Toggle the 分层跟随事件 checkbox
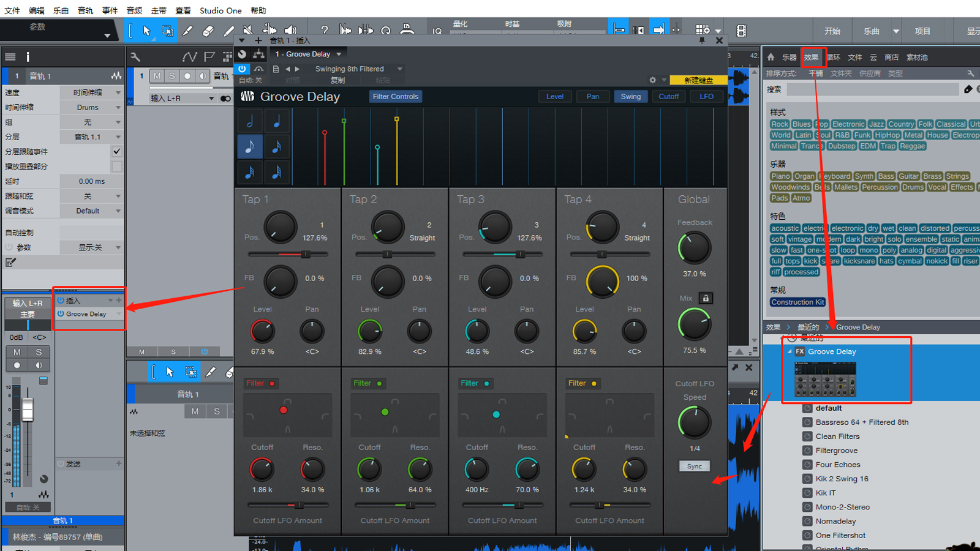The height and width of the screenshot is (551, 980). [116, 151]
